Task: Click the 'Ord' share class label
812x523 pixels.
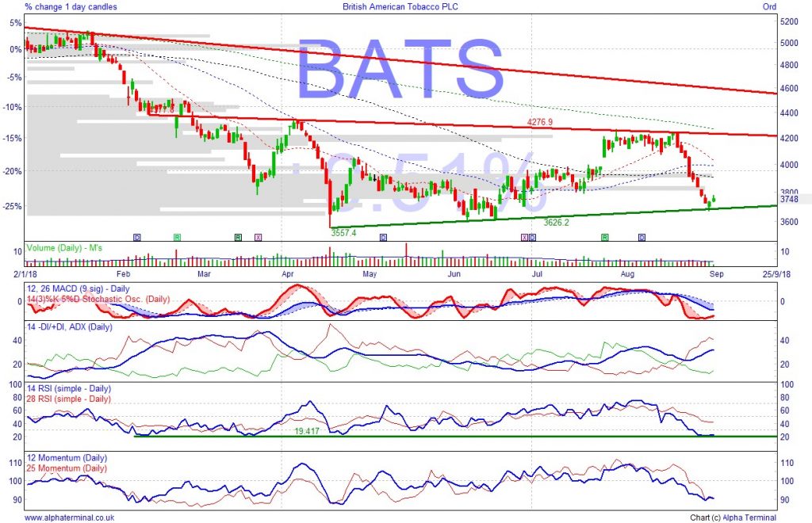Action: (x=769, y=6)
